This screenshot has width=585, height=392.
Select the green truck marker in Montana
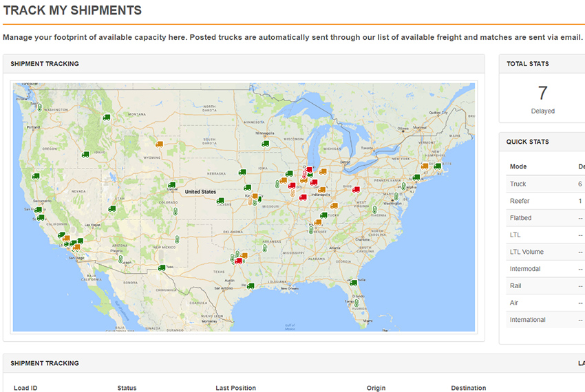(106, 118)
